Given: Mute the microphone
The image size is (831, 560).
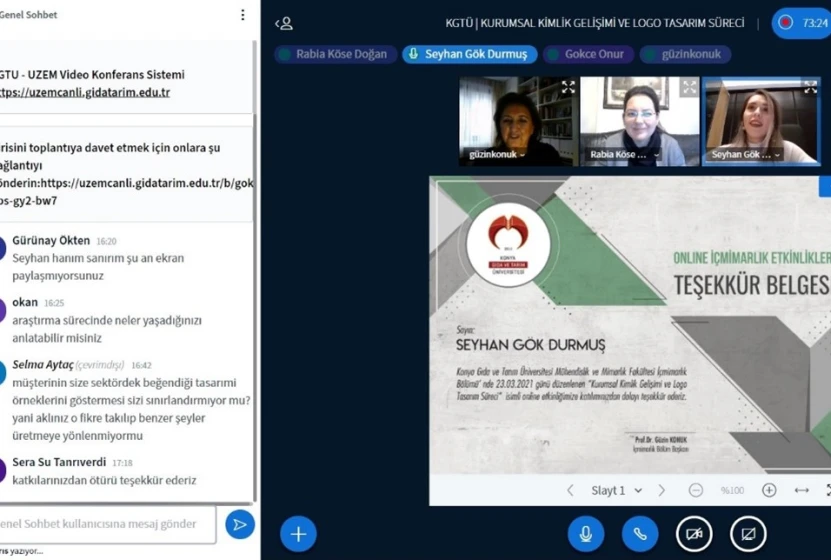Looking at the screenshot, I should (586, 533).
